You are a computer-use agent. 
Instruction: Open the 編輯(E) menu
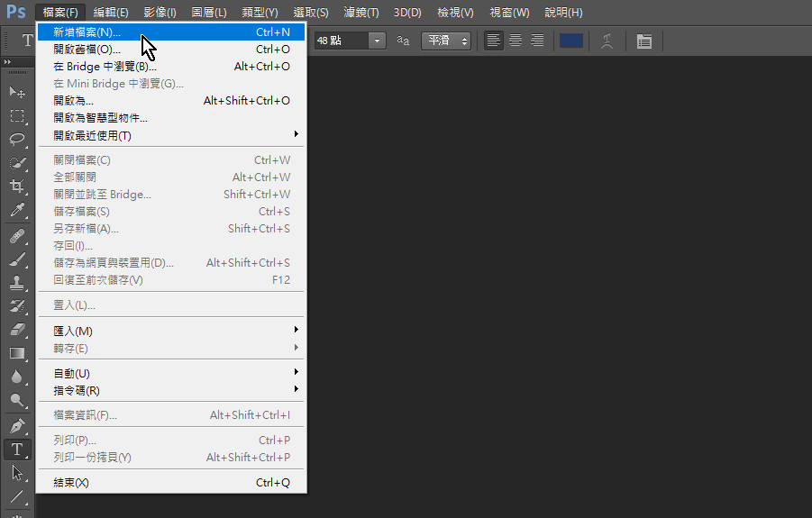pos(111,12)
